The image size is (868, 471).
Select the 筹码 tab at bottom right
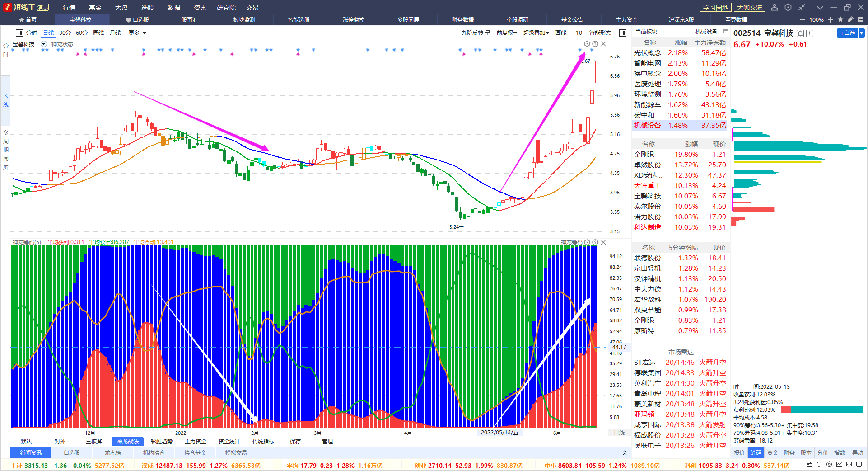[756, 452]
